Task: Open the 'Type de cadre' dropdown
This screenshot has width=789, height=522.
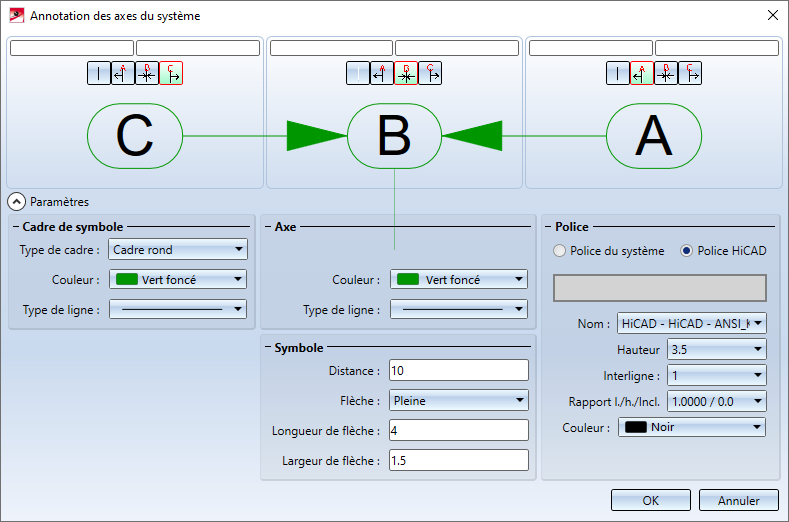Action: pos(178,250)
